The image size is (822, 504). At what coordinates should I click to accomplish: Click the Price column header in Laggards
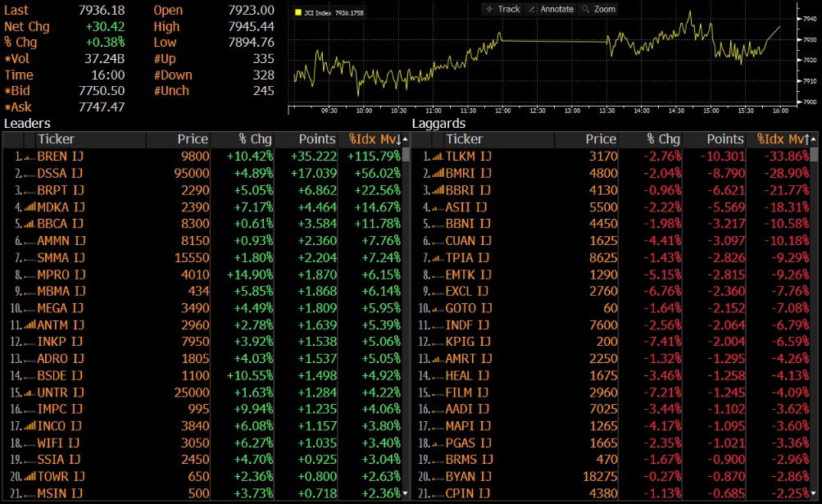click(x=601, y=139)
